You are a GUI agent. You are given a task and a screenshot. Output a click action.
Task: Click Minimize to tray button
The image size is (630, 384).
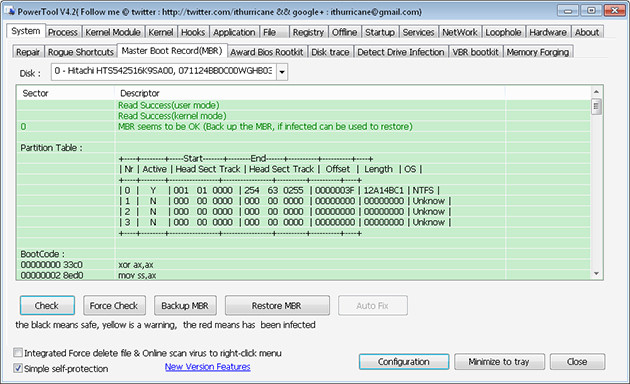(x=499, y=362)
